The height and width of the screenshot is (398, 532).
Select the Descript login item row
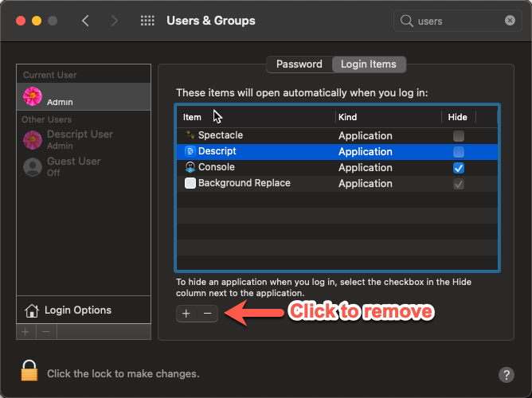pos(337,151)
